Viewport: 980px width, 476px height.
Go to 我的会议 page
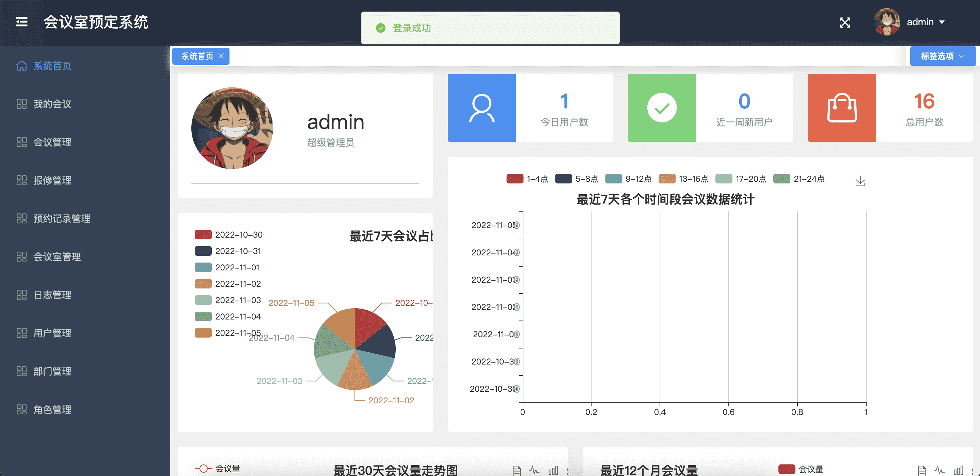52,104
